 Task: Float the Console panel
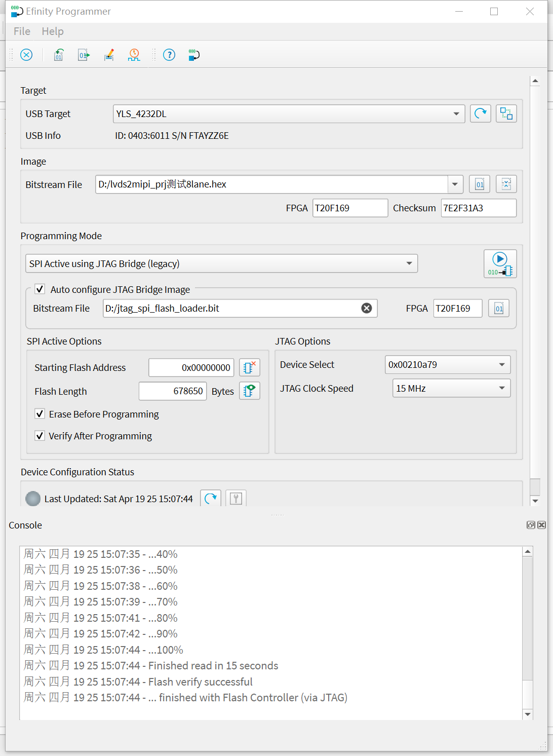point(531,525)
